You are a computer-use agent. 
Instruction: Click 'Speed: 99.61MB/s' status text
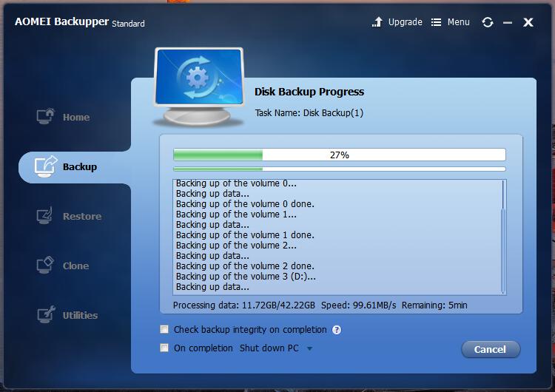coord(359,305)
